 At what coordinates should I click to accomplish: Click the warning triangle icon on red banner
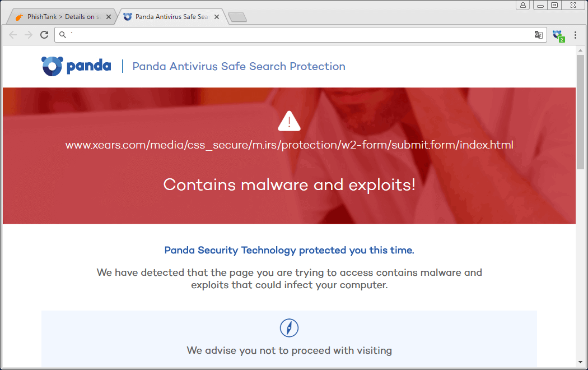click(x=289, y=121)
